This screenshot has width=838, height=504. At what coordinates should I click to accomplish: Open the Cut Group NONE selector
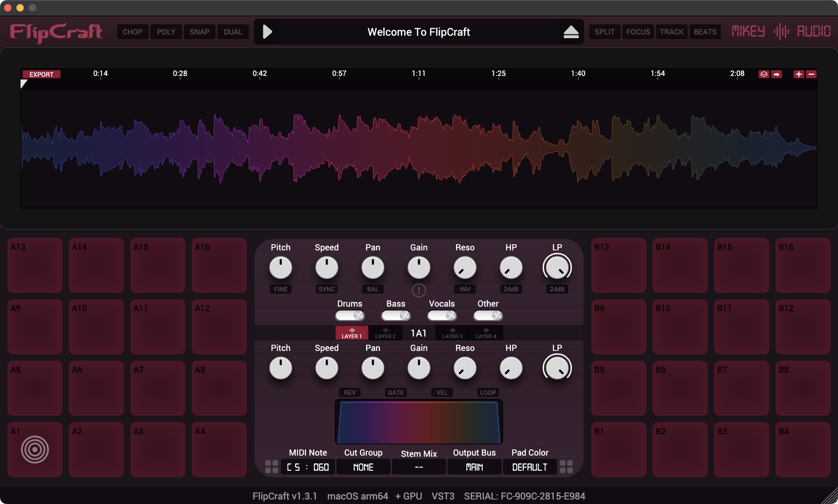click(x=363, y=467)
